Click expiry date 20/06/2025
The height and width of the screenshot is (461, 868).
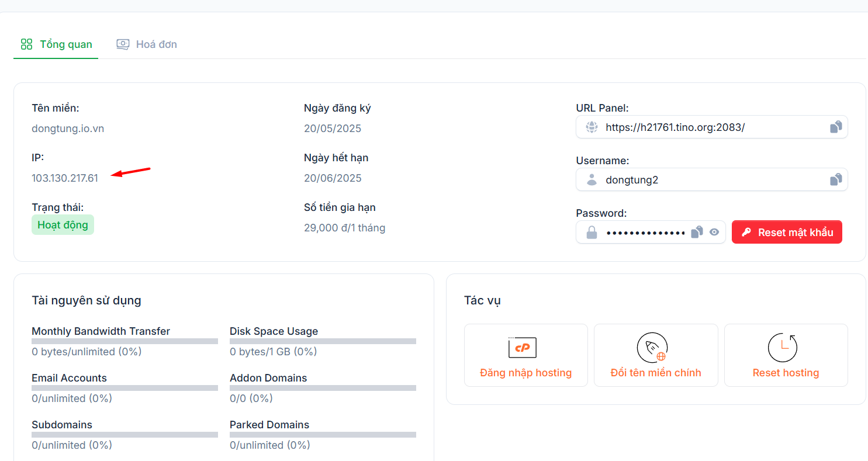333,178
